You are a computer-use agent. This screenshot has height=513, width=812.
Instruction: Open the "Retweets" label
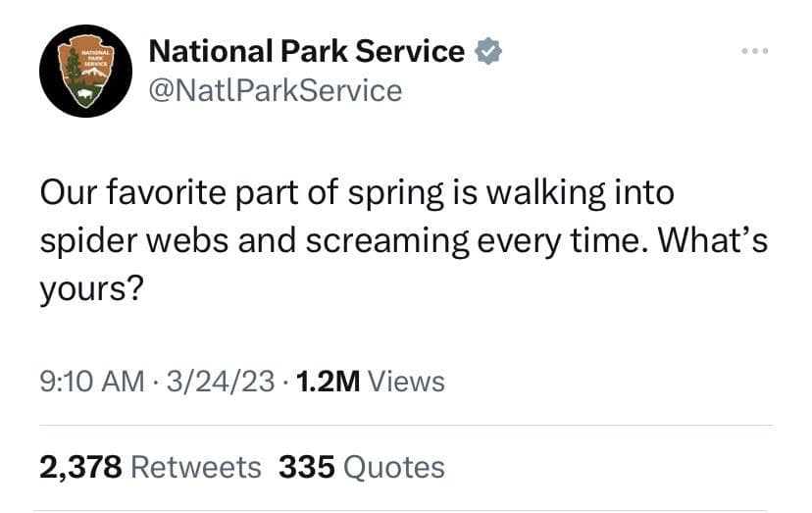pyautogui.click(x=195, y=467)
